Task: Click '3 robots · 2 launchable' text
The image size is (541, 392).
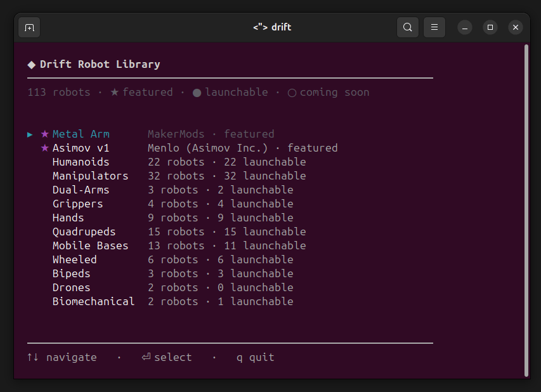Action: coord(221,190)
